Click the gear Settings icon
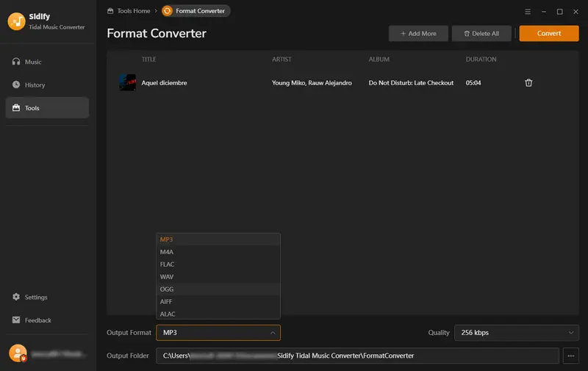Image resolution: width=588 pixels, height=371 pixels. pos(16,297)
